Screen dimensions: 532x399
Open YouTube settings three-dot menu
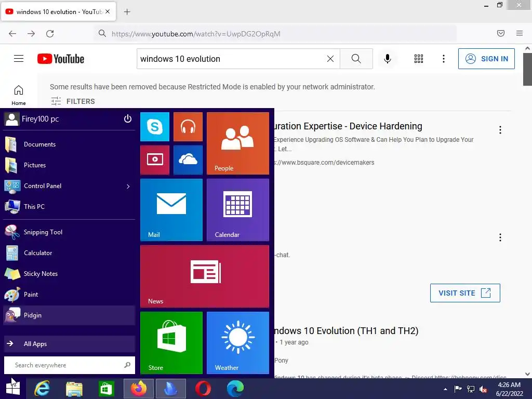tap(444, 59)
